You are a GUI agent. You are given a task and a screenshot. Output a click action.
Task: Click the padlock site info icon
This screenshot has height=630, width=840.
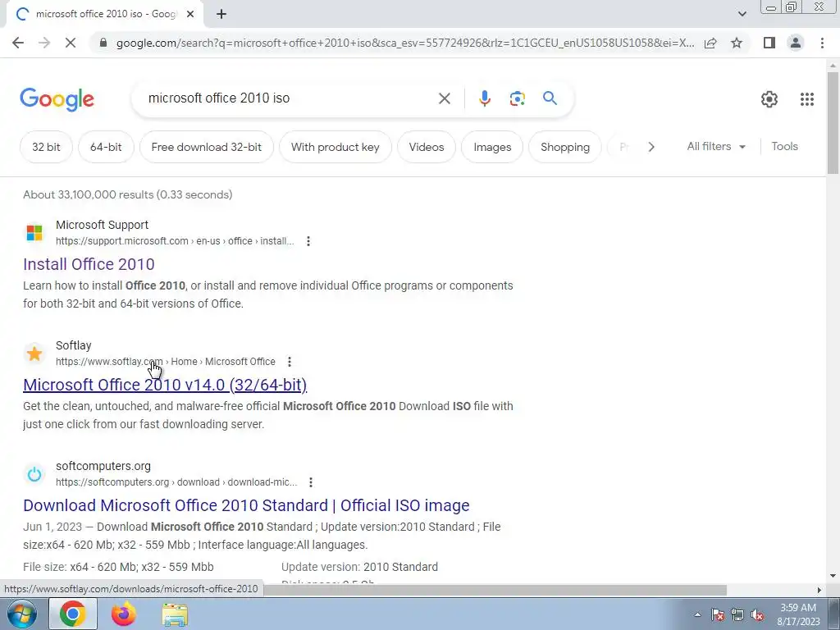[x=103, y=43]
